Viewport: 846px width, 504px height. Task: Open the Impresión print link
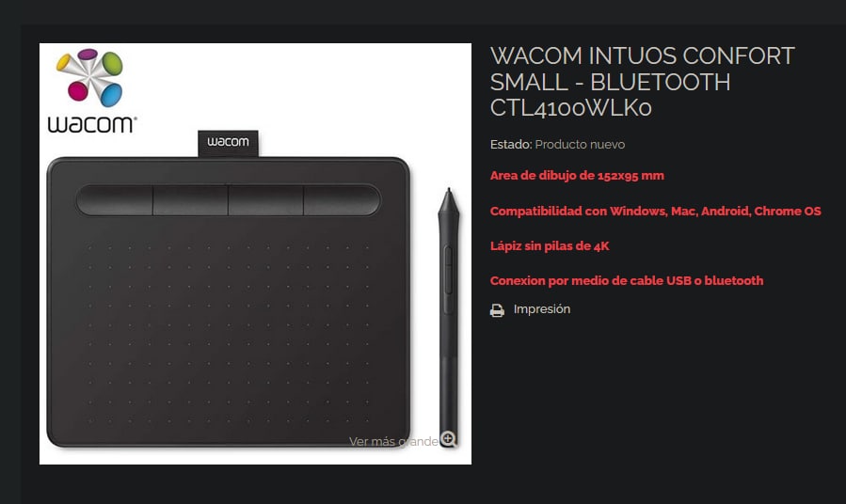pyautogui.click(x=542, y=309)
